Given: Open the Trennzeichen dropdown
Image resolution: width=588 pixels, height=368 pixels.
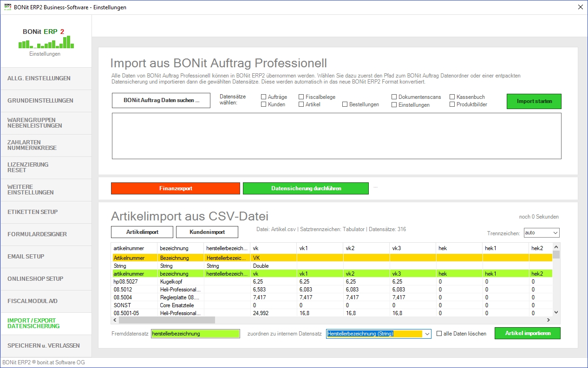Looking at the screenshot, I should point(542,232).
